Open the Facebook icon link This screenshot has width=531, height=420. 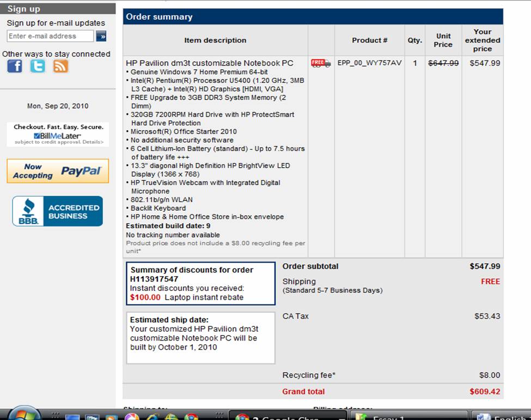pos(15,66)
